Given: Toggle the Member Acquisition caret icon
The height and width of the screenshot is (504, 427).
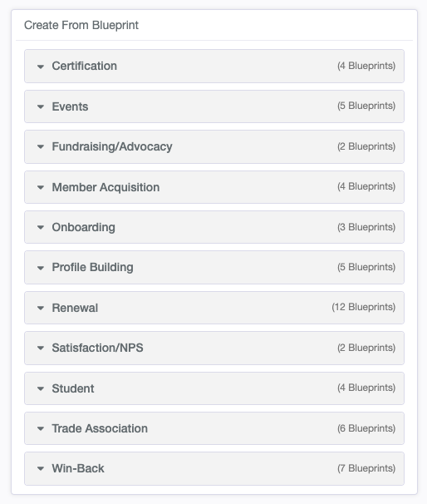Looking at the screenshot, I should click(x=41, y=187).
